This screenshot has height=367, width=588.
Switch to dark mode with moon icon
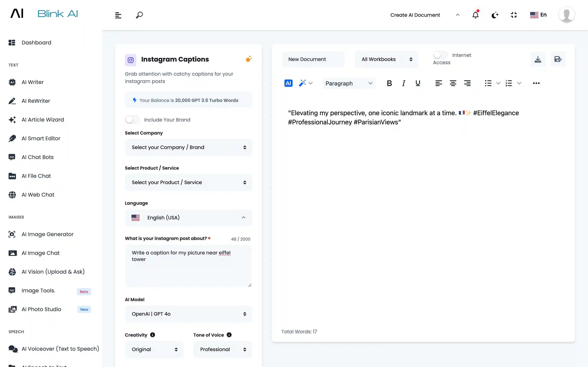[495, 15]
